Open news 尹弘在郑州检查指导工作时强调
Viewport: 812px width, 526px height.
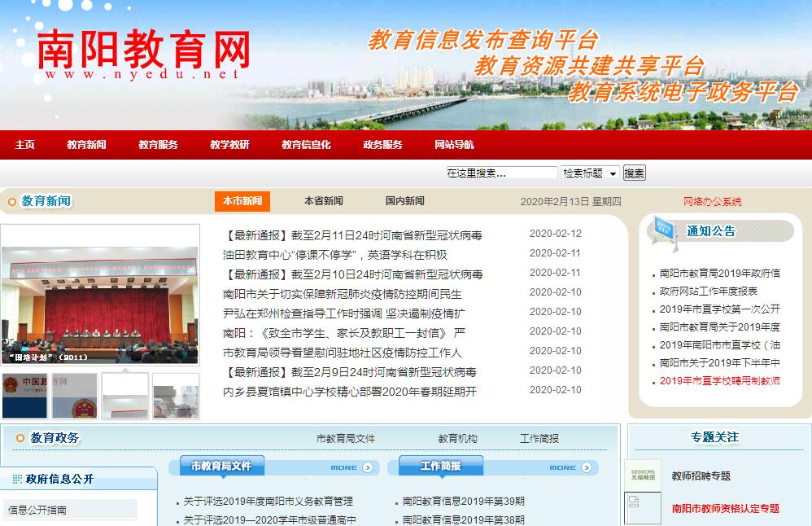(x=344, y=313)
